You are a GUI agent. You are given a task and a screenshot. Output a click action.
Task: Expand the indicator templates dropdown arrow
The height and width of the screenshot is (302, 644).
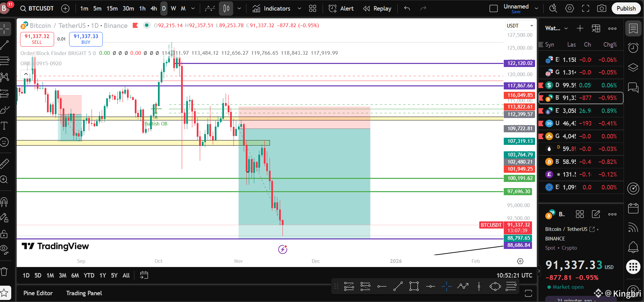coord(300,9)
